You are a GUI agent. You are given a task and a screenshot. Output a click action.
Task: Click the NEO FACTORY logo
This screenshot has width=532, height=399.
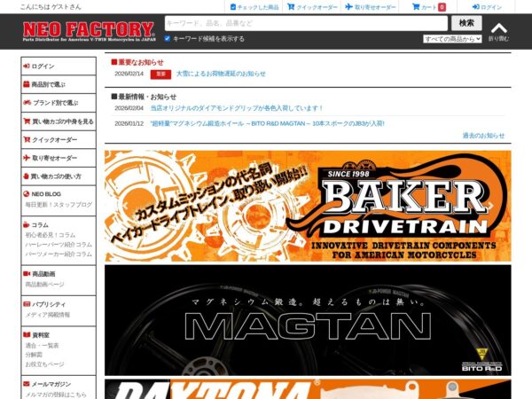click(x=88, y=31)
